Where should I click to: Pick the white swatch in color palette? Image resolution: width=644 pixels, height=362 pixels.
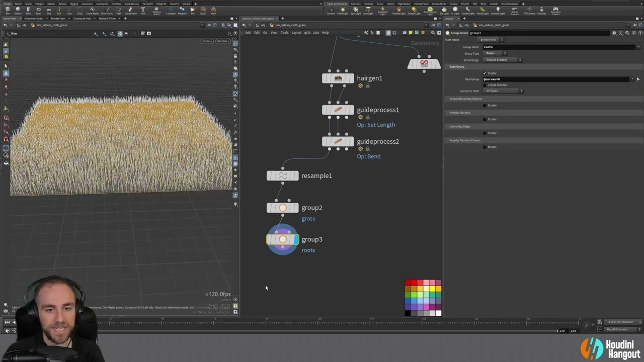(x=438, y=313)
